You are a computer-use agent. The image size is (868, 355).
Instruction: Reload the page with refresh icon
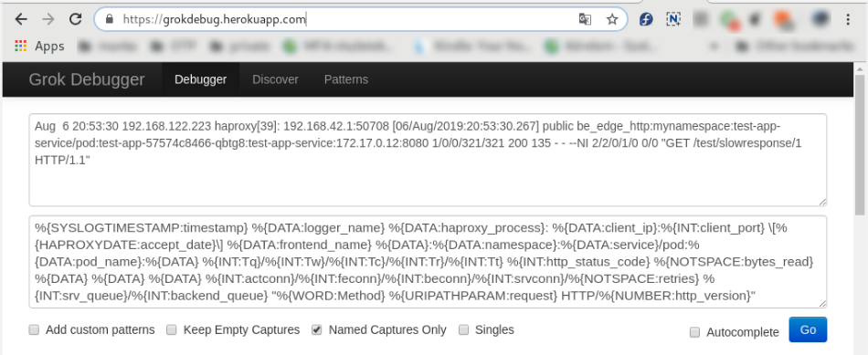75,19
